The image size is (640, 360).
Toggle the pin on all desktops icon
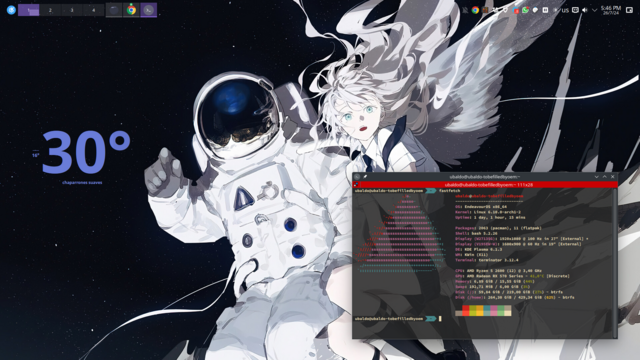[x=365, y=177]
